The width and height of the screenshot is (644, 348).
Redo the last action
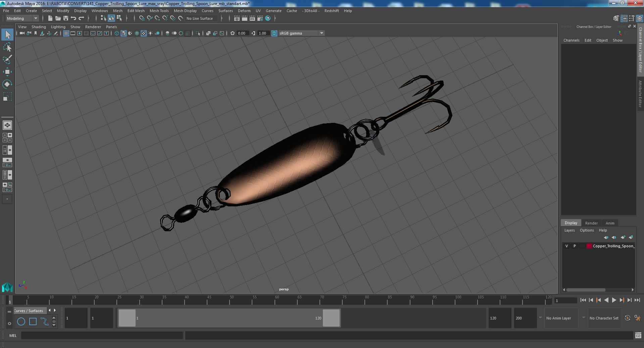(81, 18)
